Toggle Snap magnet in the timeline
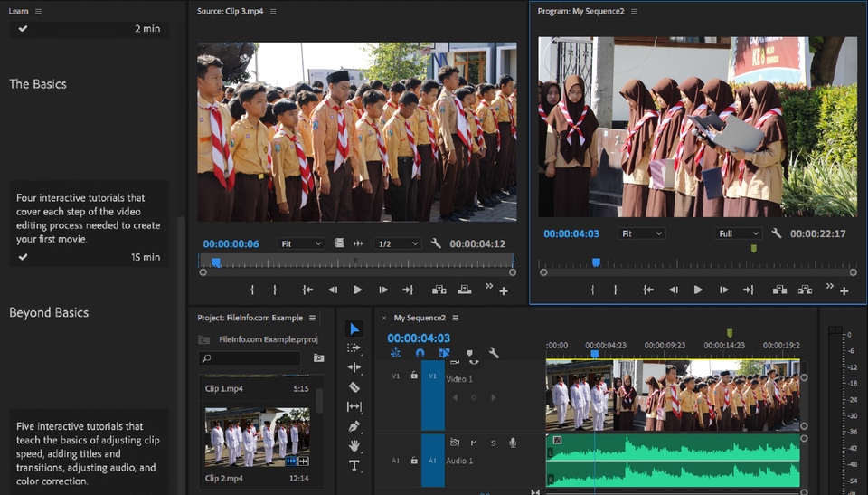The width and height of the screenshot is (868, 495). tap(420, 354)
